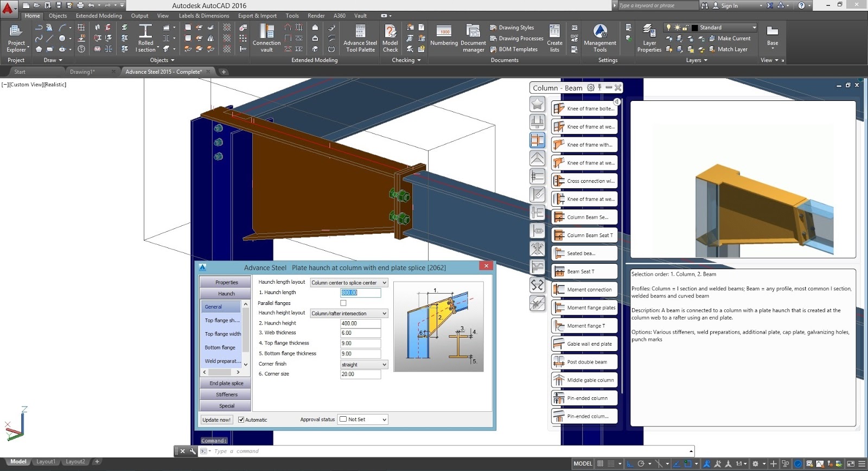This screenshot has height=471, width=868.
Task: Switch to the Drawing1 document tab
Action: [x=82, y=72]
